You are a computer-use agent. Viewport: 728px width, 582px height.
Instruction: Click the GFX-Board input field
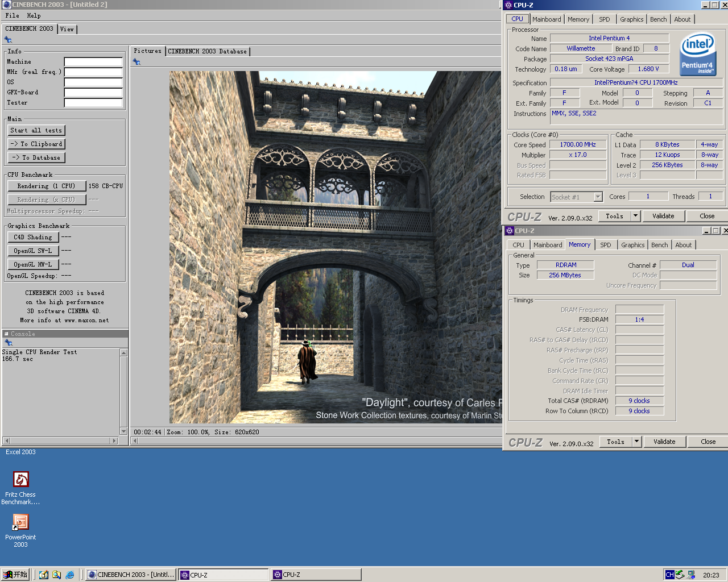[93, 92]
